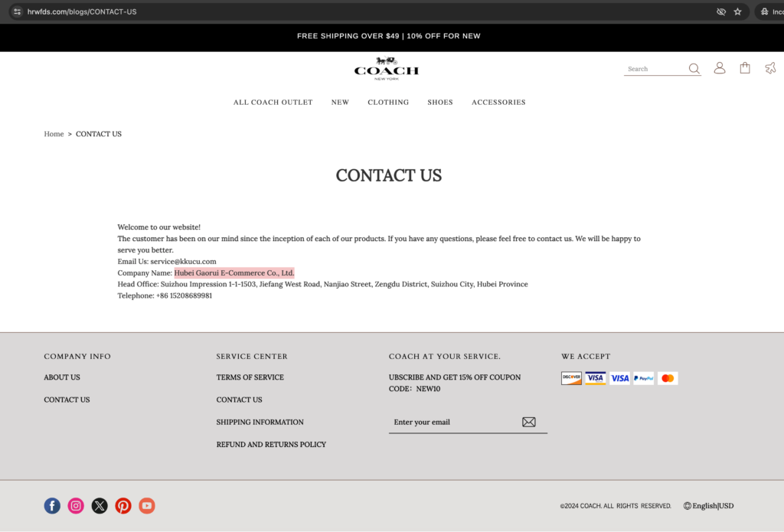Toggle content blocking via the eye icon

coord(720,11)
